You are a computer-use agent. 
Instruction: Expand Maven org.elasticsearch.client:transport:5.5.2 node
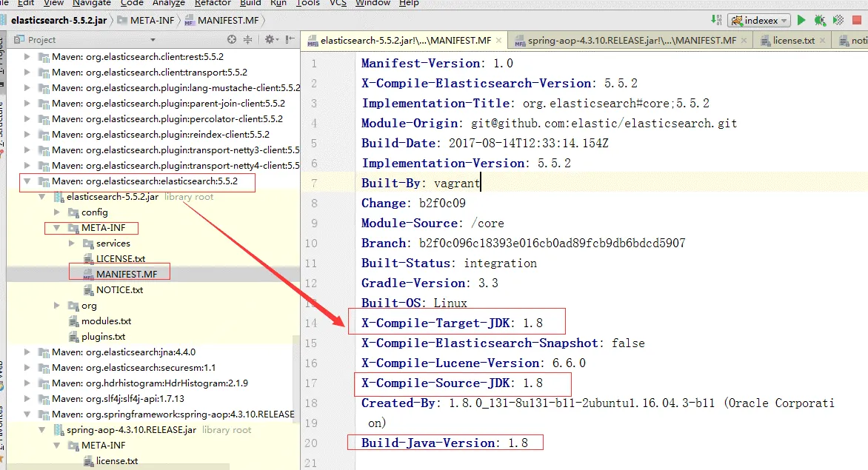(x=27, y=72)
